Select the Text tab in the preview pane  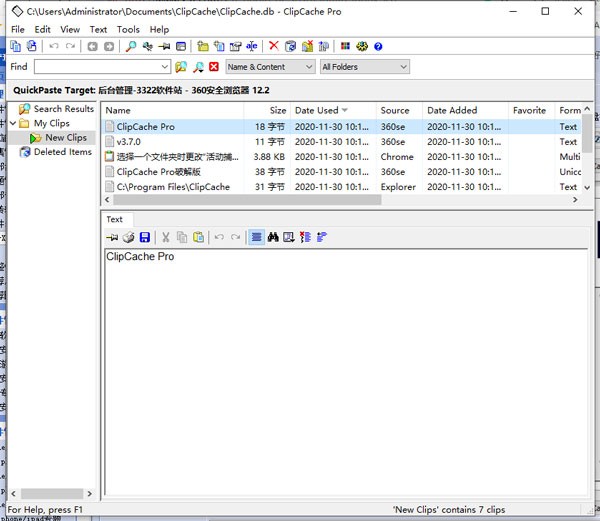click(x=115, y=219)
